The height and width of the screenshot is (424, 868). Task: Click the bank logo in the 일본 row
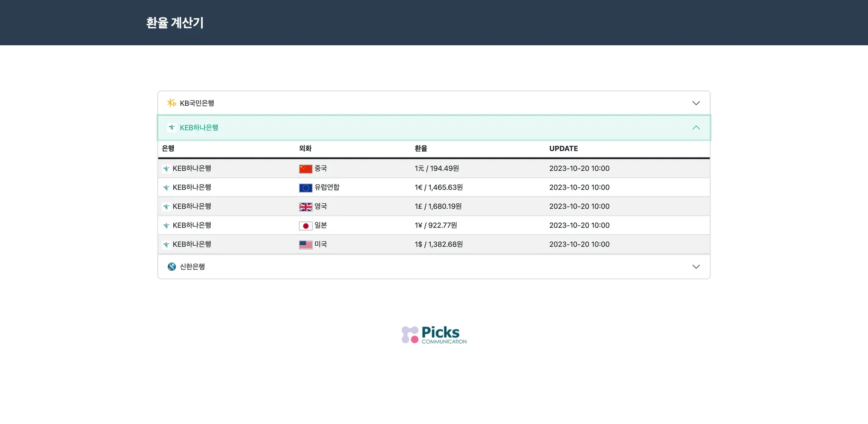point(166,226)
